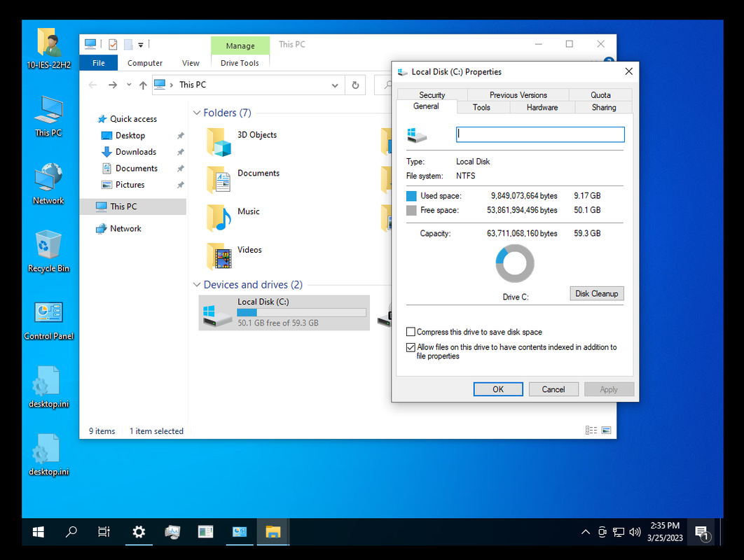Open the 10-IES-22H2 user folder desktop icon
This screenshot has width=744, height=560.
[x=48, y=48]
